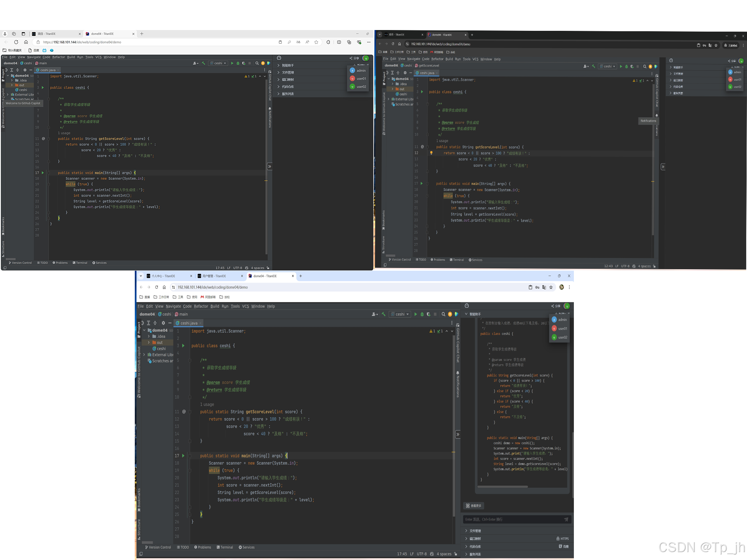Viewport: 747px width, 560px height.
Task: Collapse right panel arrow handle in bottom window
Action: [458, 434]
